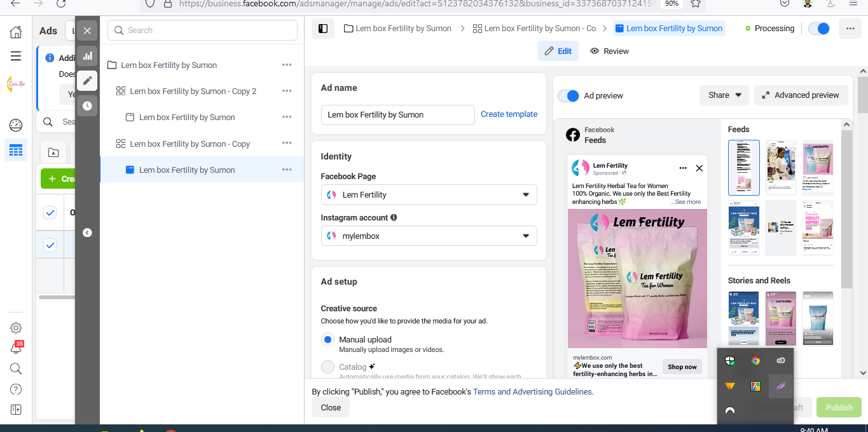Screen dimensions: 868x432
Task: Open the hamburger all tools menu
Action: [x=16, y=56]
